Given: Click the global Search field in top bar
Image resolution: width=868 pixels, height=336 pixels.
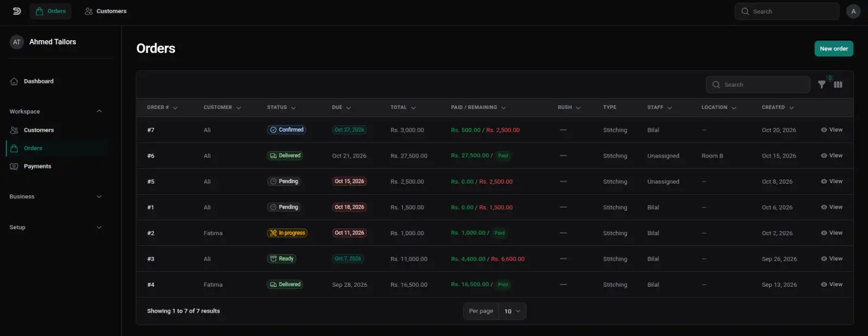Looking at the screenshot, I should pos(787,11).
